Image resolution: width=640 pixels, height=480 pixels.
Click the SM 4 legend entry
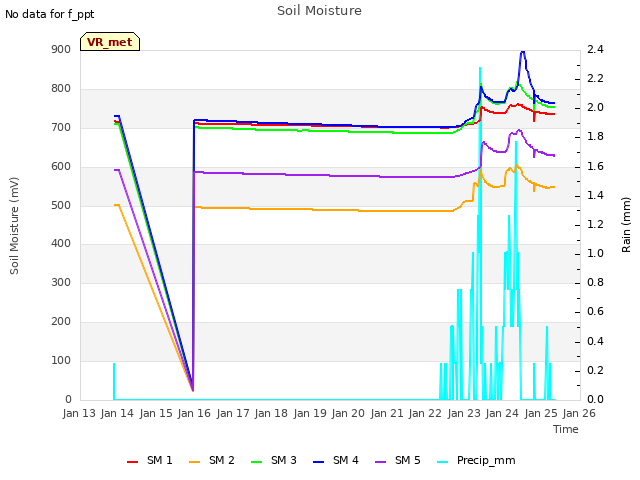(336, 460)
